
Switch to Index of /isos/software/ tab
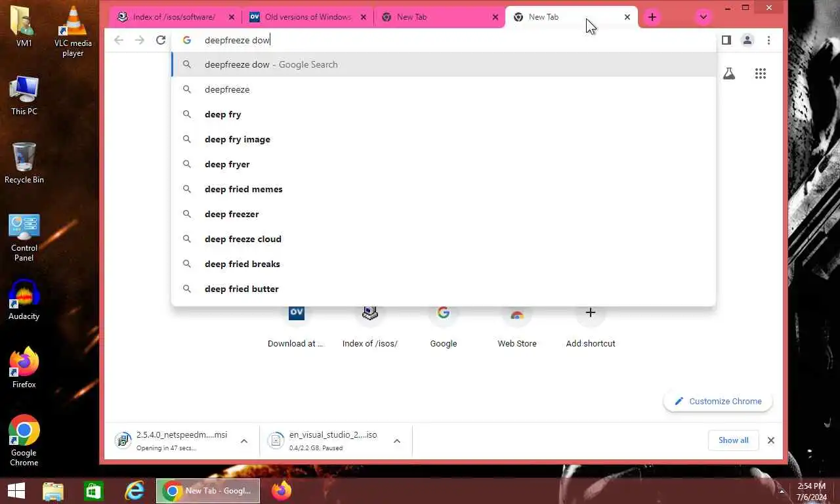[175, 17]
